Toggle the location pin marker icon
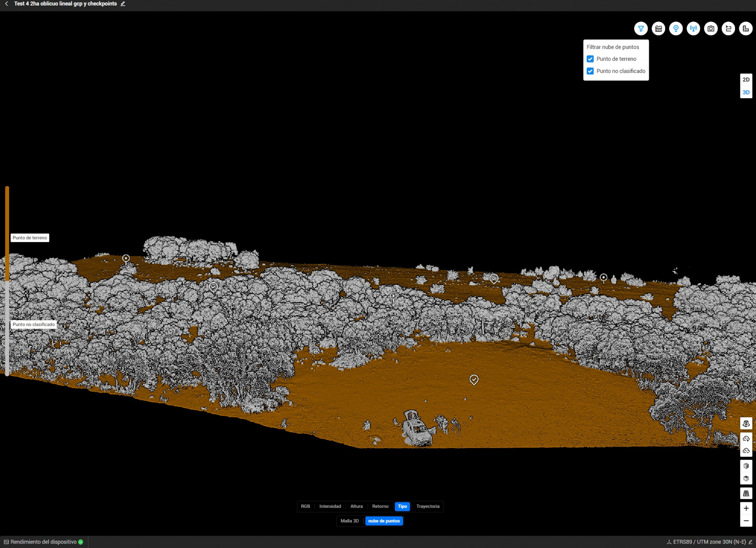The width and height of the screenshot is (756, 548). tap(676, 29)
